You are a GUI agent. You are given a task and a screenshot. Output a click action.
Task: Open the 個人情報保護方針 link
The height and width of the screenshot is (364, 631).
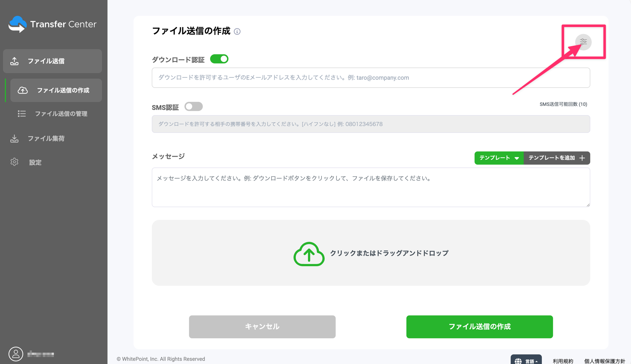604,361
